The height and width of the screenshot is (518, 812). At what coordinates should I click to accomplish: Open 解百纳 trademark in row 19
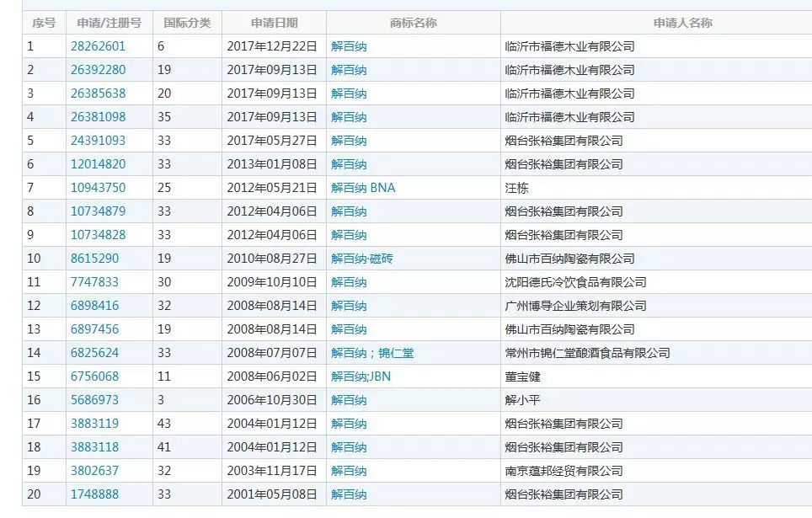click(x=349, y=470)
